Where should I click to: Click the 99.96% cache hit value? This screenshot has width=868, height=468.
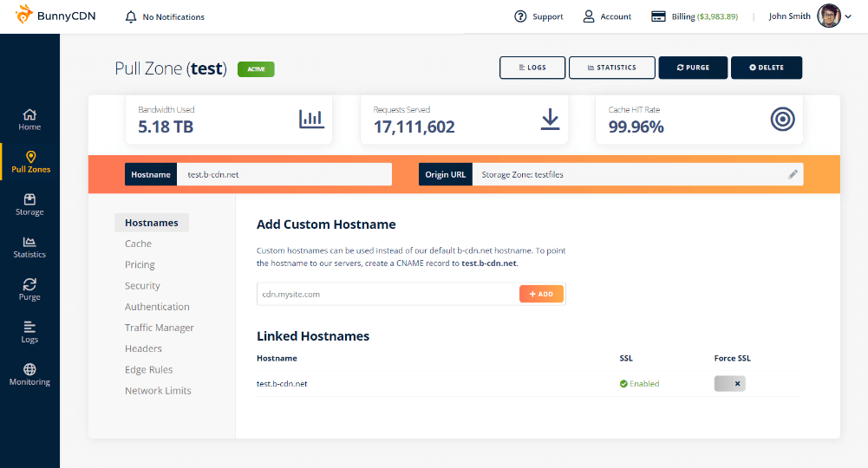tap(636, 127)
